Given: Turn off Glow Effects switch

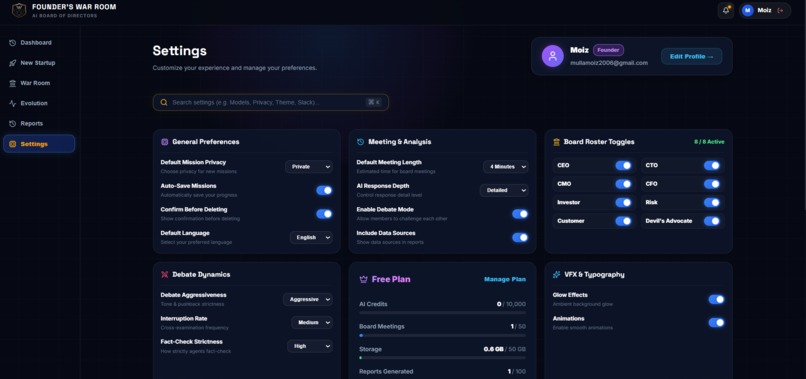Looking at the screenshot, I should [x=716, y=299].
